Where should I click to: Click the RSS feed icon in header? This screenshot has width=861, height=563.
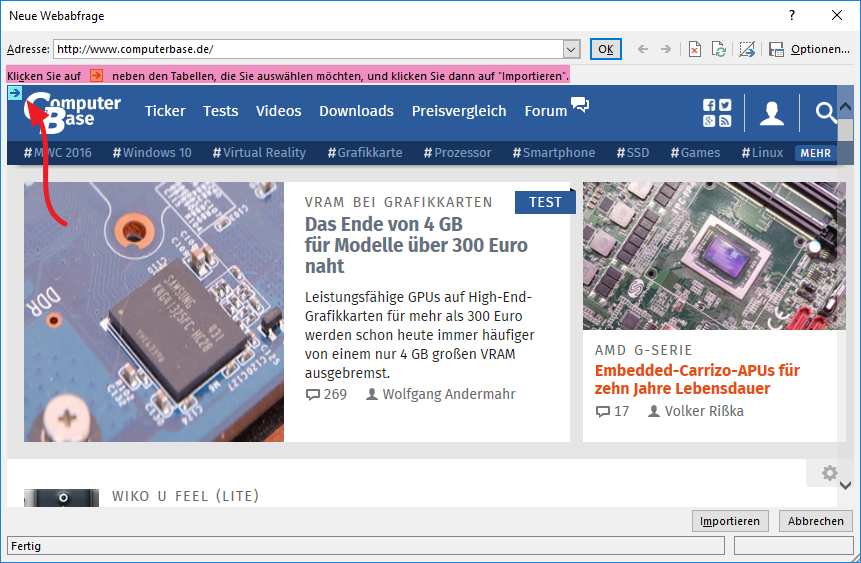[x=725, y=121]
